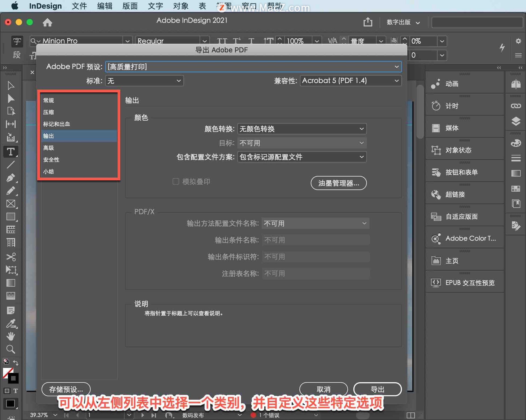Open the 计时 panel
526x420 pixels.
[465, 106]
